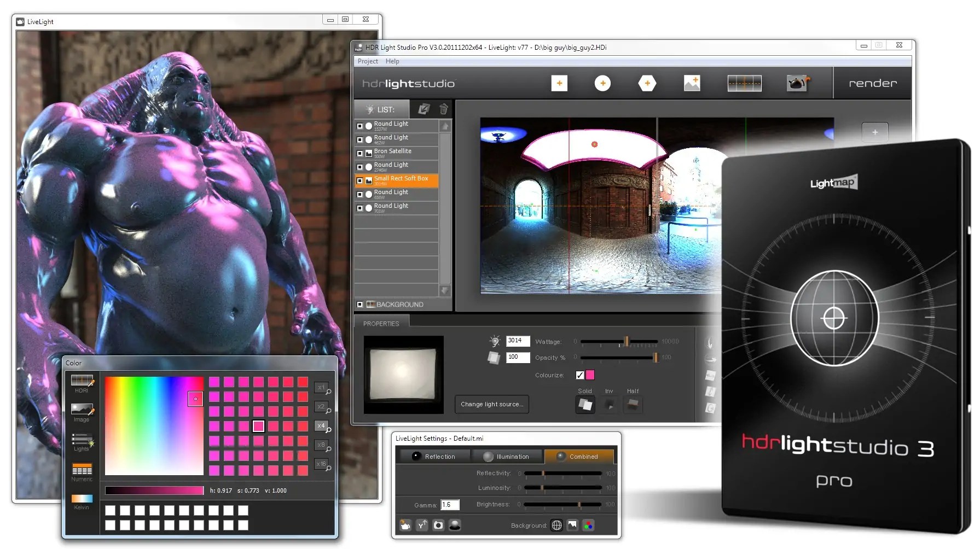Click the plus button beside the canvas
980x549 pixels.
875,132
